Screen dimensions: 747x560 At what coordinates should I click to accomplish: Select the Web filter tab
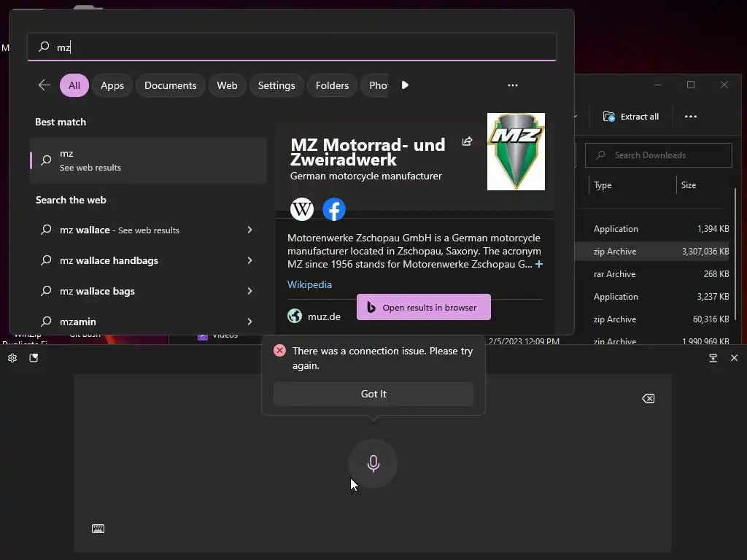[228, 86]
